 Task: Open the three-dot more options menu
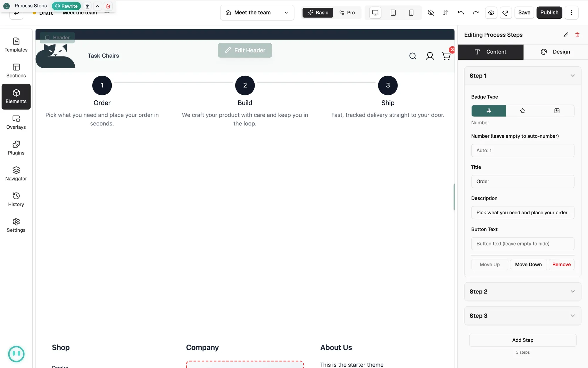click(x=572, y=13)
